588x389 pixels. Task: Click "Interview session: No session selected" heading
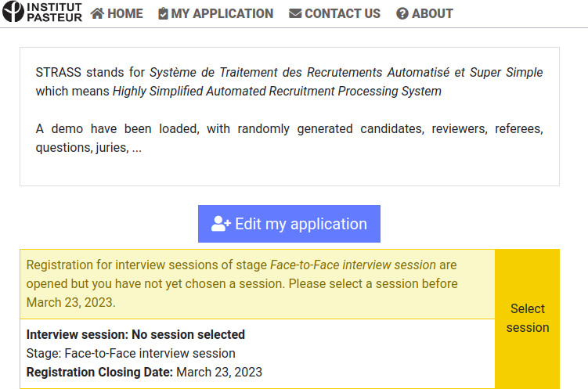tap(135, 334)
